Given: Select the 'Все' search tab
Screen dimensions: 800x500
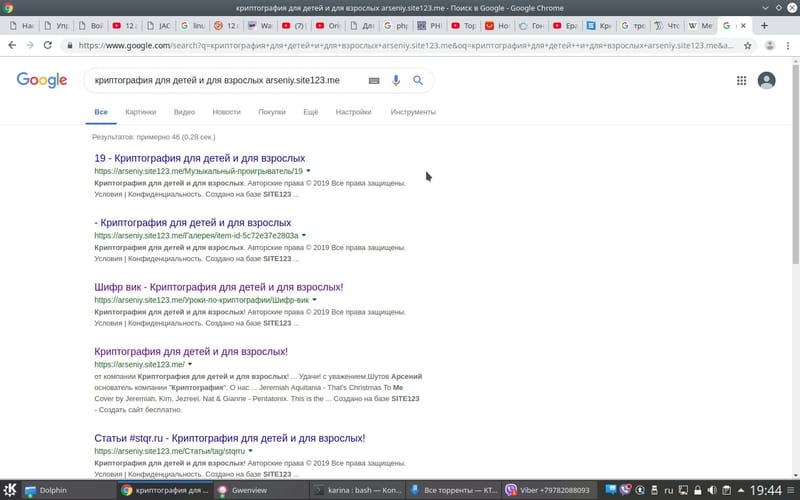Looking at the screenshot, I should (101, 112).
